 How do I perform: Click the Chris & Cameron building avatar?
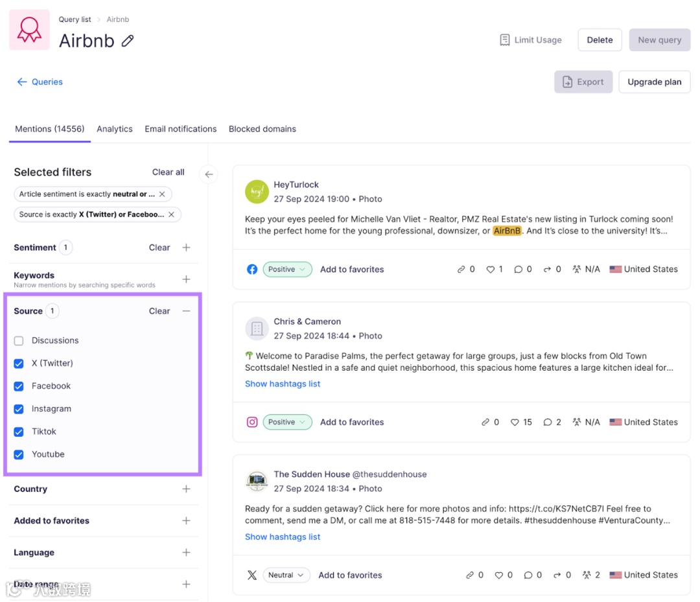257,329
